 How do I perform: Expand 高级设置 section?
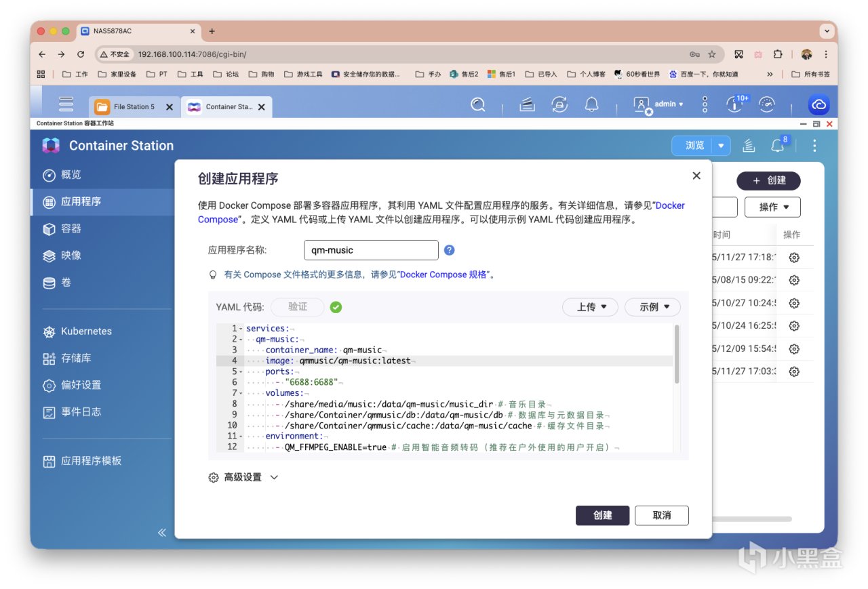[x=243, y=477]
